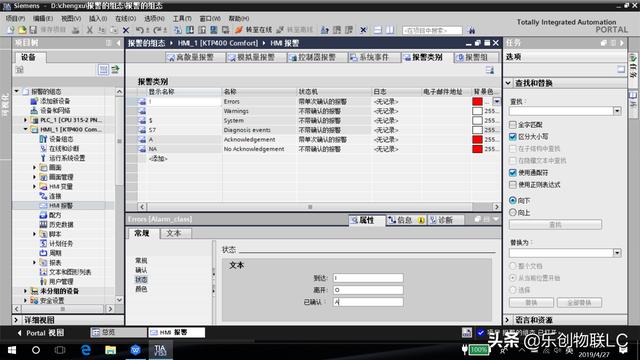This screenshot has height=360, width=640.
Task: Collapse the Find and replace (查找和替换) section
Action: click(508, 83)
